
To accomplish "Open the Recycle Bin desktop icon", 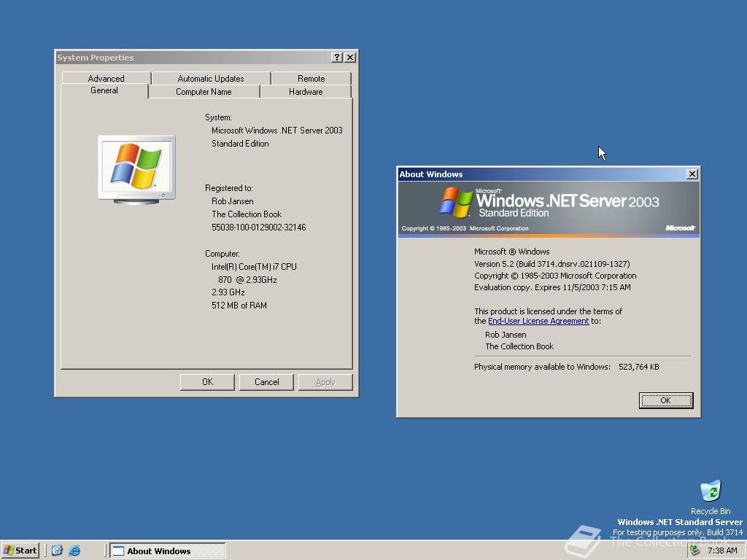I will click(711, 497).
